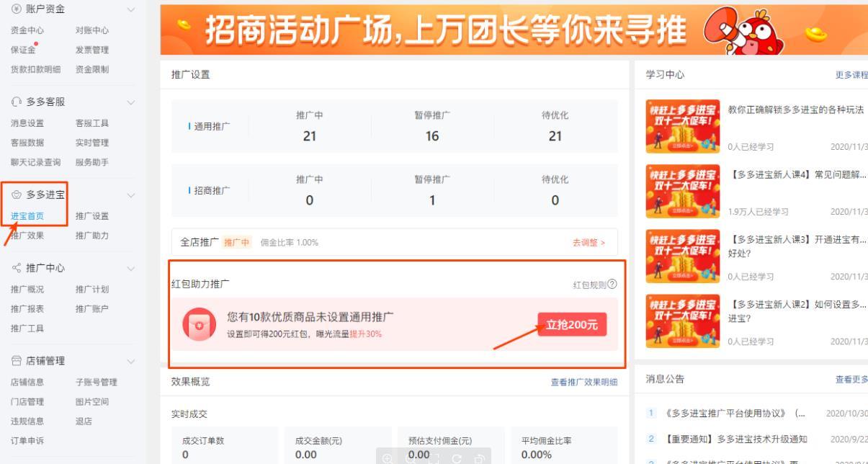Open 推广报表 in sidebar
The height and width of the screenshot is (464, 868).
coord(27,308)
